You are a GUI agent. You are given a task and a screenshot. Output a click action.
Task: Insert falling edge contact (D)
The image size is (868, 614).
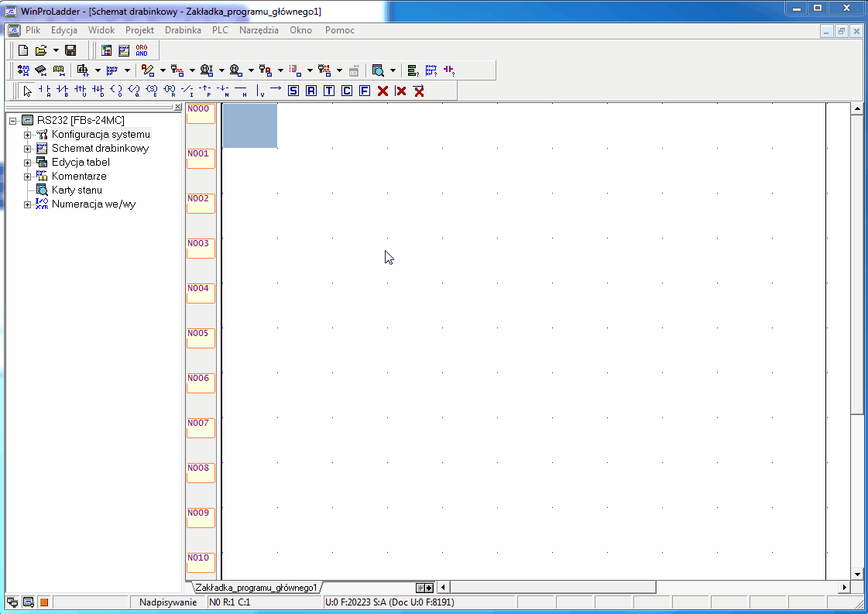[x=98, y=91]
